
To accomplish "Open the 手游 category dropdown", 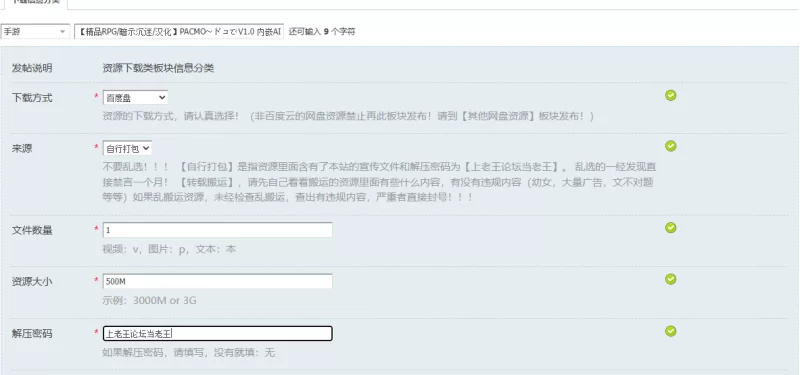I will [x=35, y=32].
